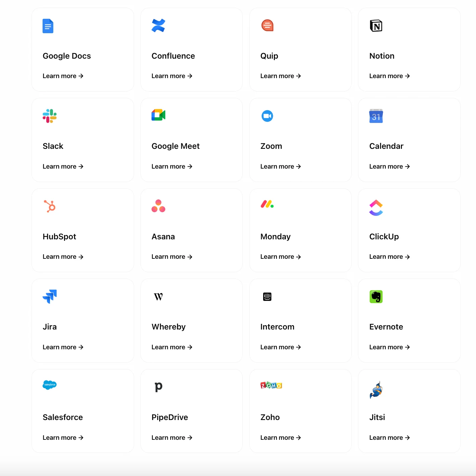Open Learn more under Monday
The image size is (476, 476).
[281, 257]
